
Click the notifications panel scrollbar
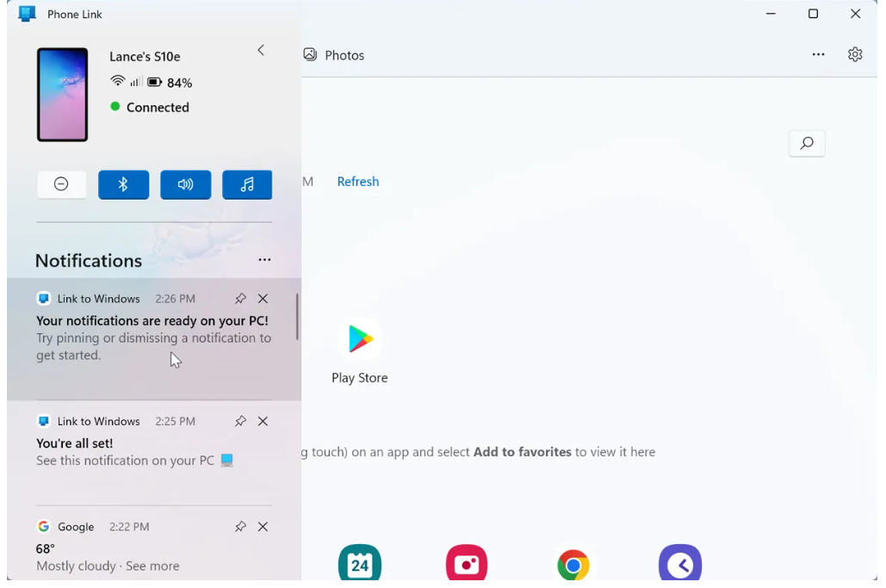click(x=297, y=316)
